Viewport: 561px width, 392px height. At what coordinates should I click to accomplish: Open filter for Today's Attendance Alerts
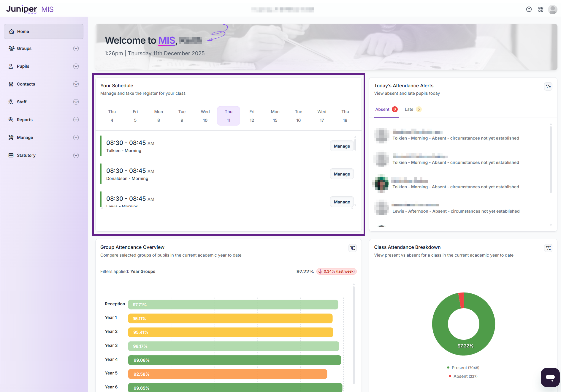(x=548, y=86)
